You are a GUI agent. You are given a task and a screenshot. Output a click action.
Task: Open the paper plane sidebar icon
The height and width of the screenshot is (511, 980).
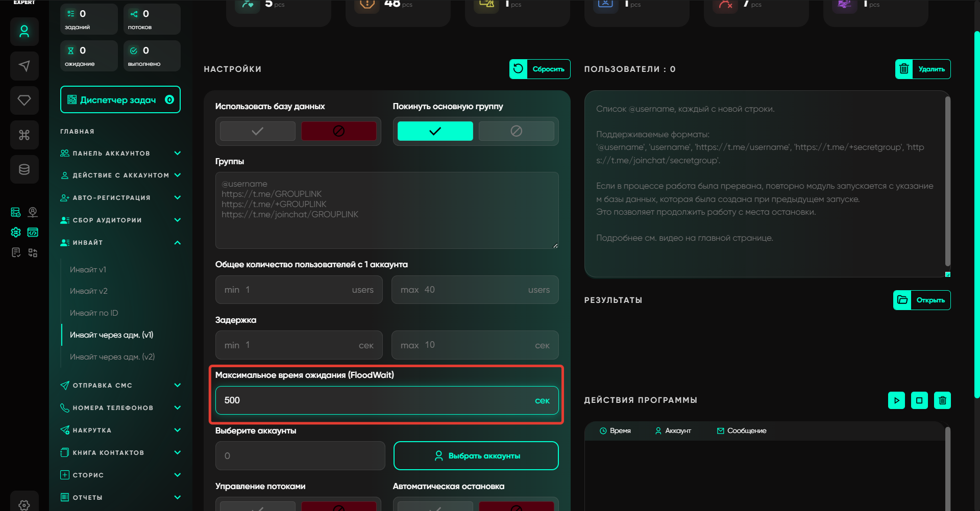coord(24,66)
